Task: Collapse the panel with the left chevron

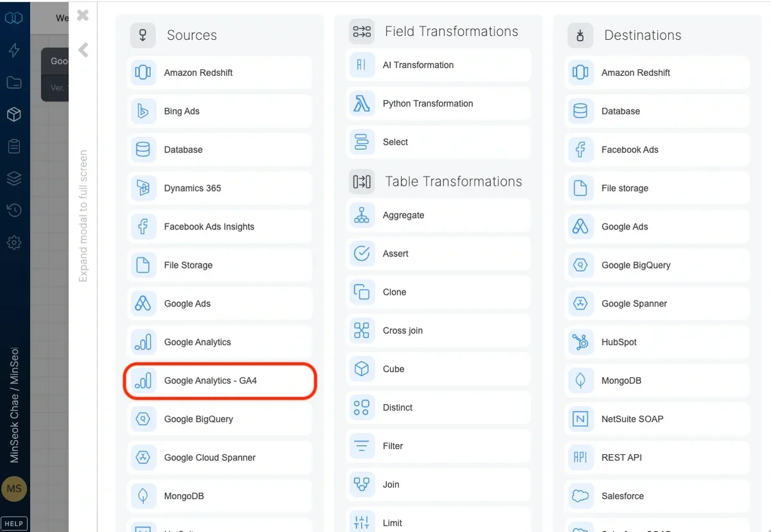Action: point(83,50)
